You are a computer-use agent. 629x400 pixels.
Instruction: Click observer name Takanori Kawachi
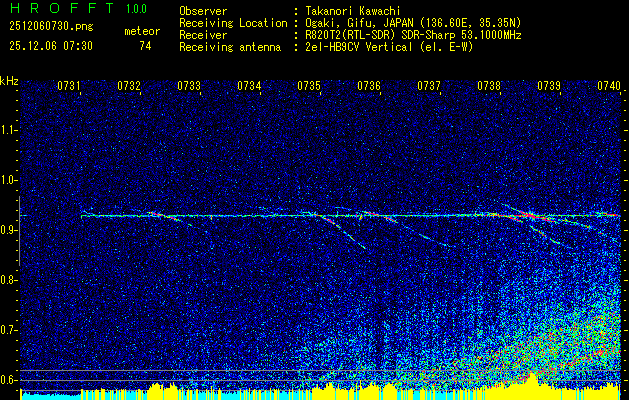coord(353,11)
